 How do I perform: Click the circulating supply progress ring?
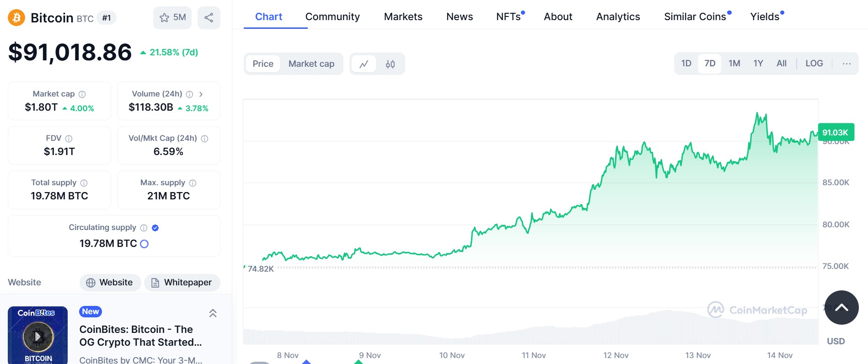144,244
